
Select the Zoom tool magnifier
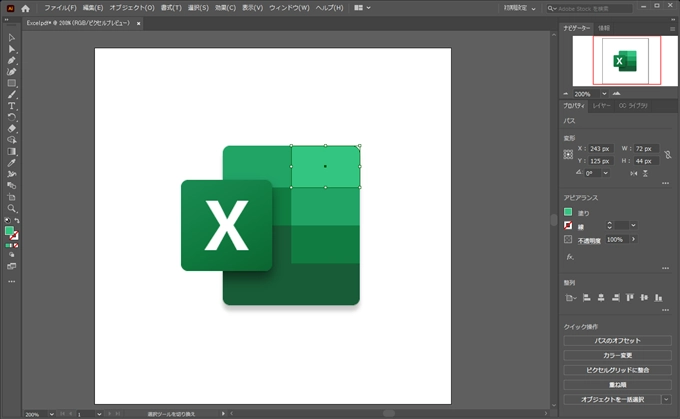coord(12,208)
